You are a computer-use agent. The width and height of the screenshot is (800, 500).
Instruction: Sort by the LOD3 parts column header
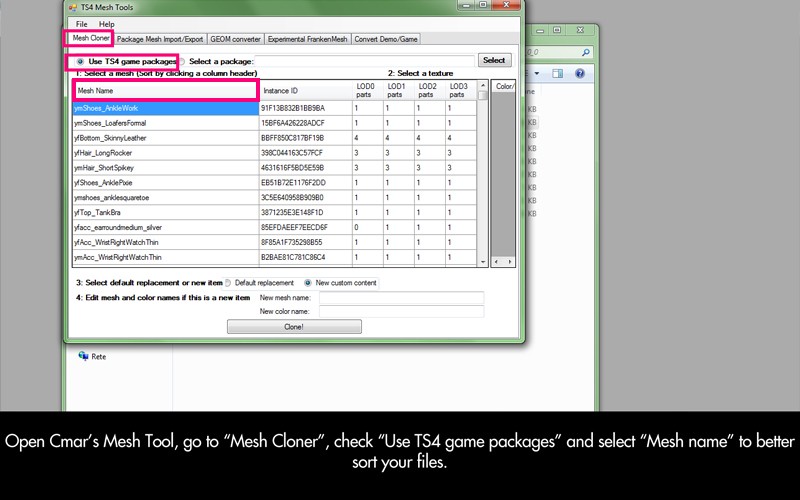[x=461, y=90]
